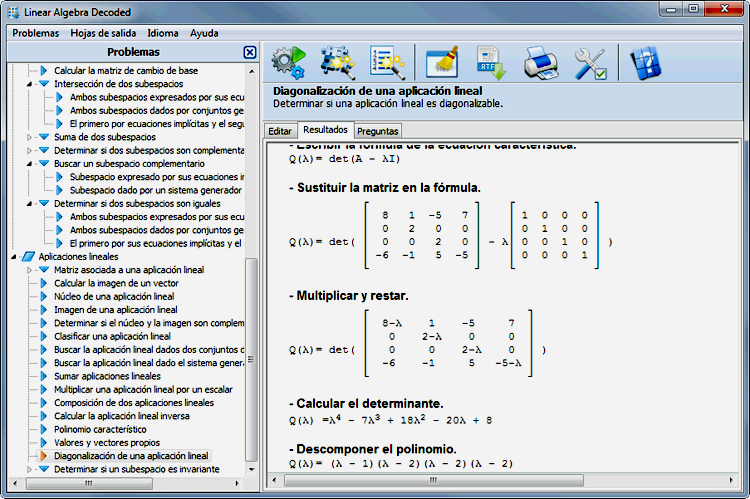
Task: Click the tools settings icon
Action: pyautogui.click(x=590, y=62)
